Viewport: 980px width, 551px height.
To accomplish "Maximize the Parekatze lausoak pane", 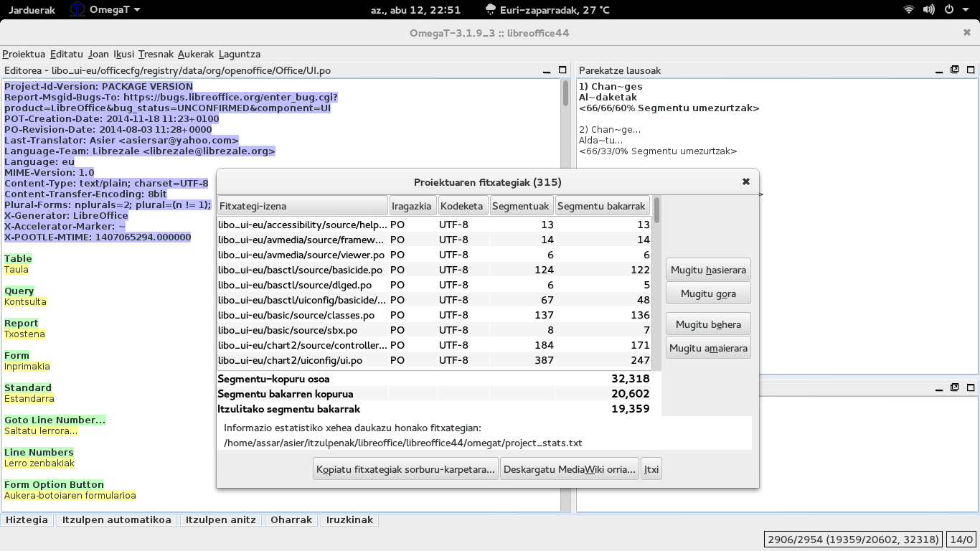I will pos(971,70).
